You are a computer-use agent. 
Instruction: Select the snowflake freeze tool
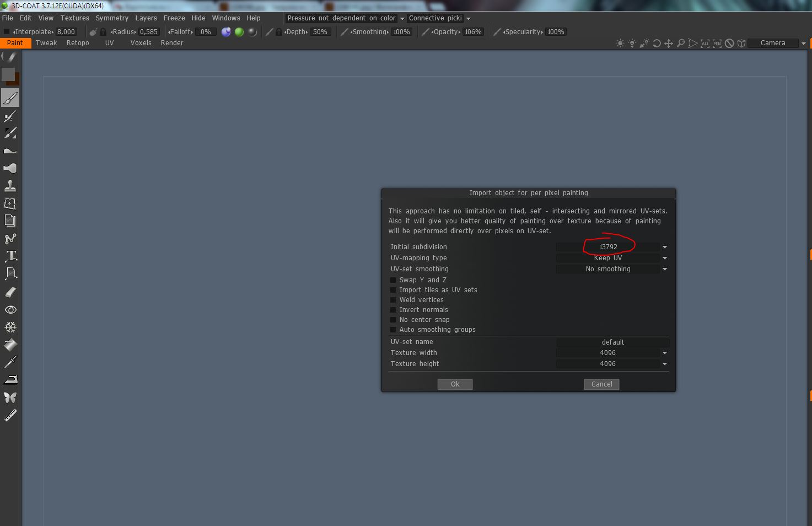[x=10, y=328]
